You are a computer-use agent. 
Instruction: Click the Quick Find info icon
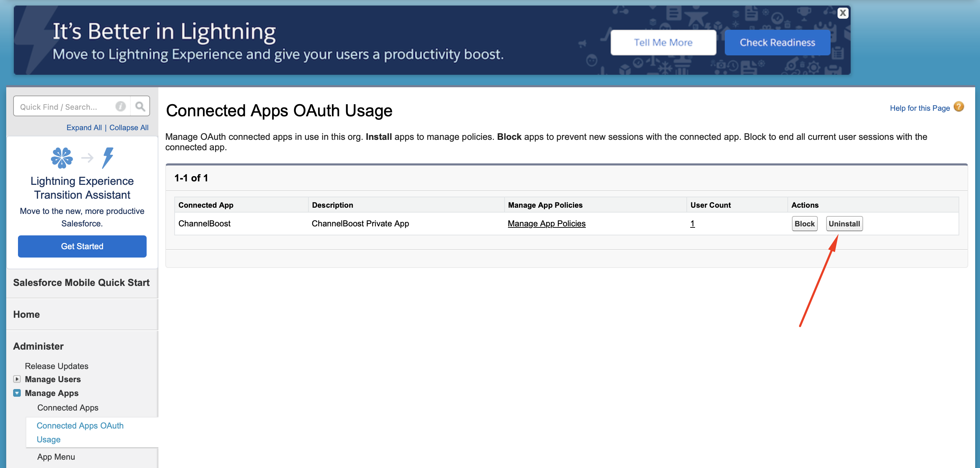click(x=121, y=106)
